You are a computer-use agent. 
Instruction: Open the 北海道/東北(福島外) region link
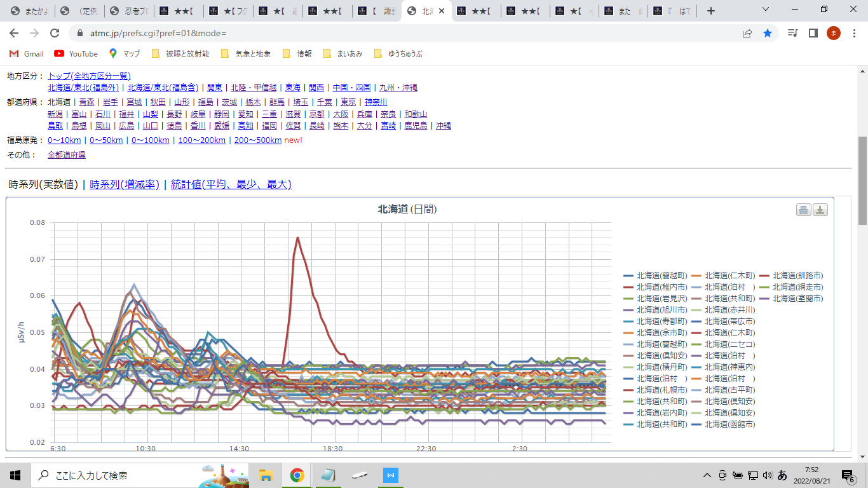click(x=83, y=88)
